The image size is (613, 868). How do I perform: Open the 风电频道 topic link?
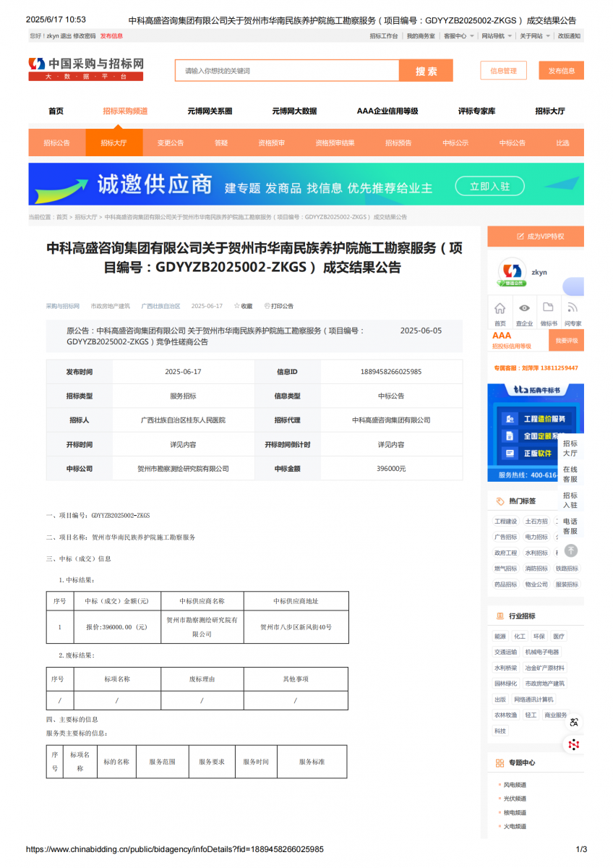click(x=515, y=785)
